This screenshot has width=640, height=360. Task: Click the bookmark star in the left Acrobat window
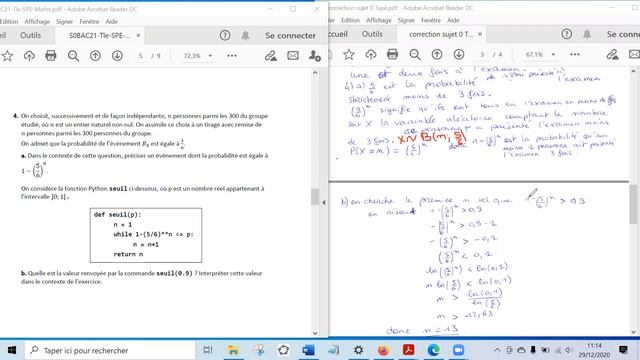[7, 56]
